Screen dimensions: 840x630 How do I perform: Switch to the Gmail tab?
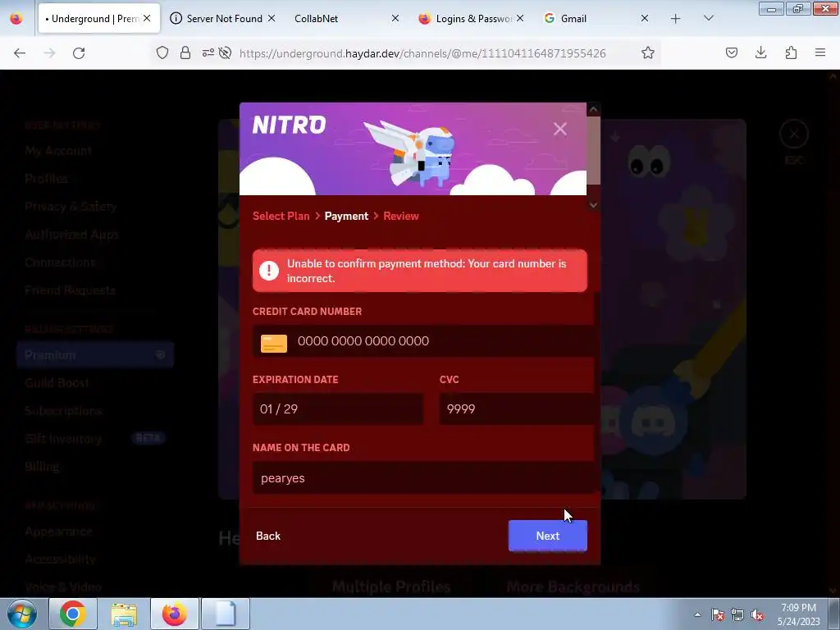point(573,19)
